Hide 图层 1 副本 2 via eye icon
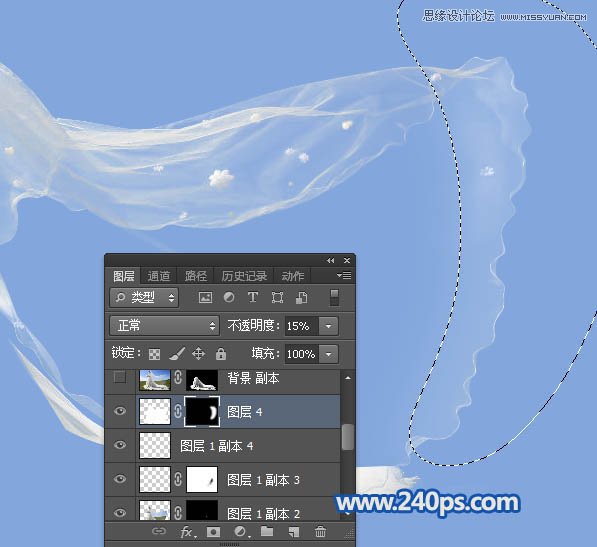Viewport: 597px width, 547px height. coord(120,513)
